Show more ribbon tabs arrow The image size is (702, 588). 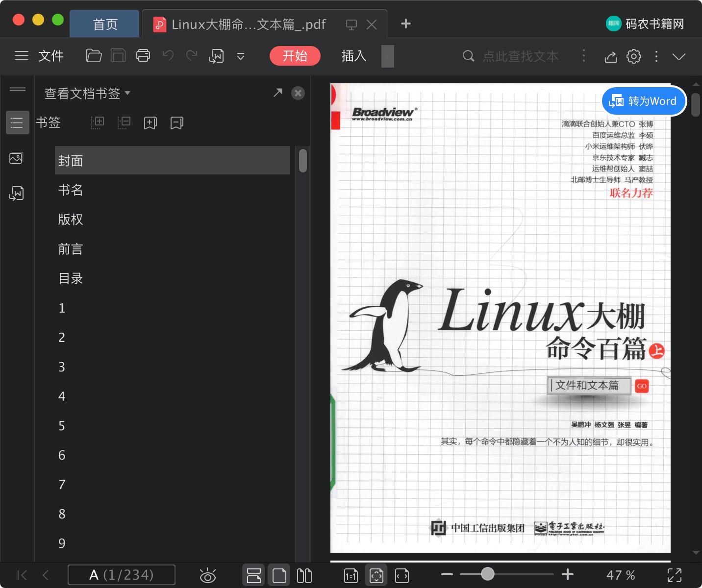[388, 56]
